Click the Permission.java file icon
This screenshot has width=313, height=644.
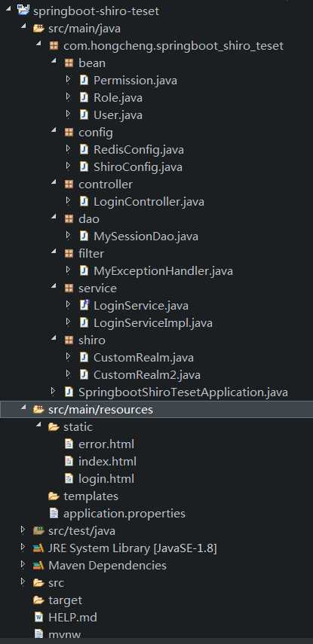84,80
